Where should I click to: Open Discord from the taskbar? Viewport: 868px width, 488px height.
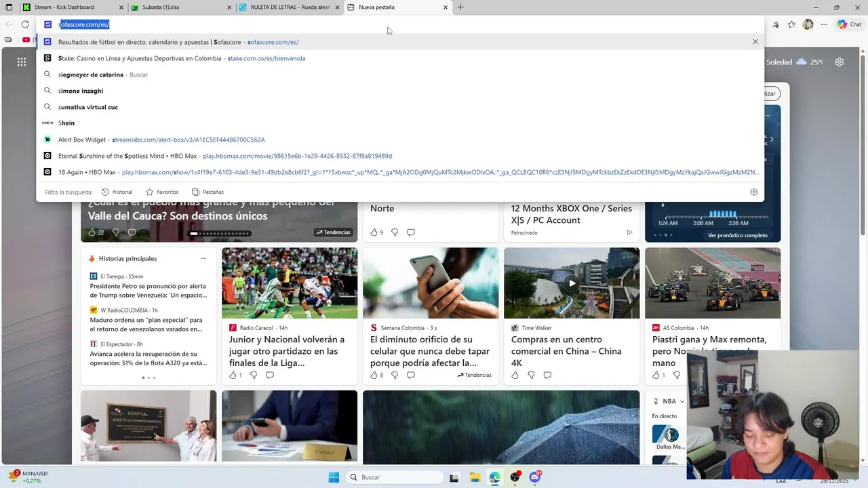click(x=535, y=477)
